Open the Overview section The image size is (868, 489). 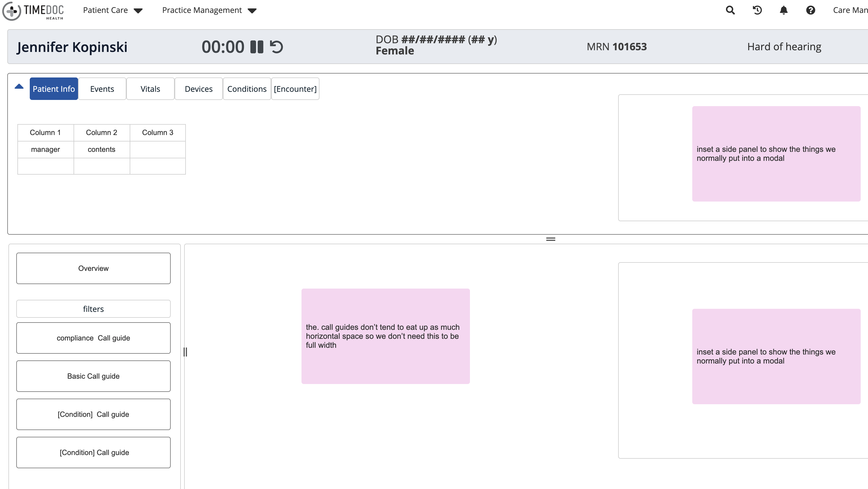pos(93,268)
